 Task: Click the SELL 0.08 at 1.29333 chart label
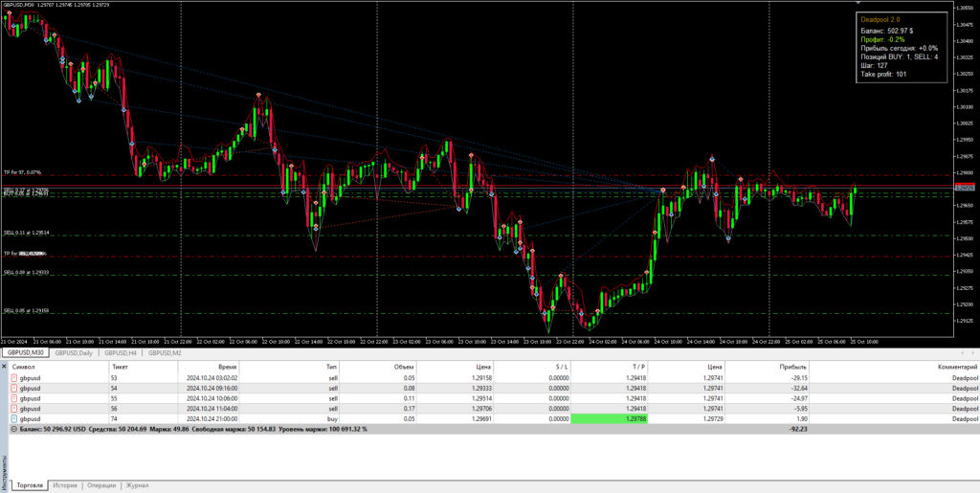[26, 273]
